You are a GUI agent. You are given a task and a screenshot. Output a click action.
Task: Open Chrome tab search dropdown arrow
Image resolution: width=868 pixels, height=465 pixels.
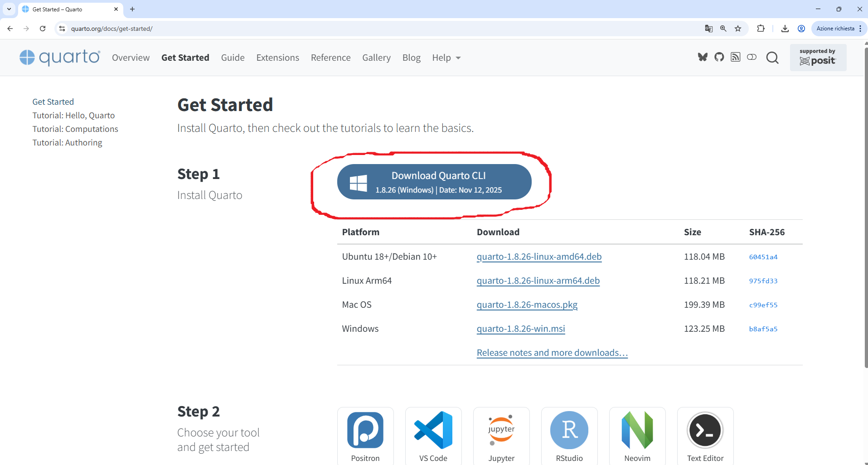(x=9, y=9)
